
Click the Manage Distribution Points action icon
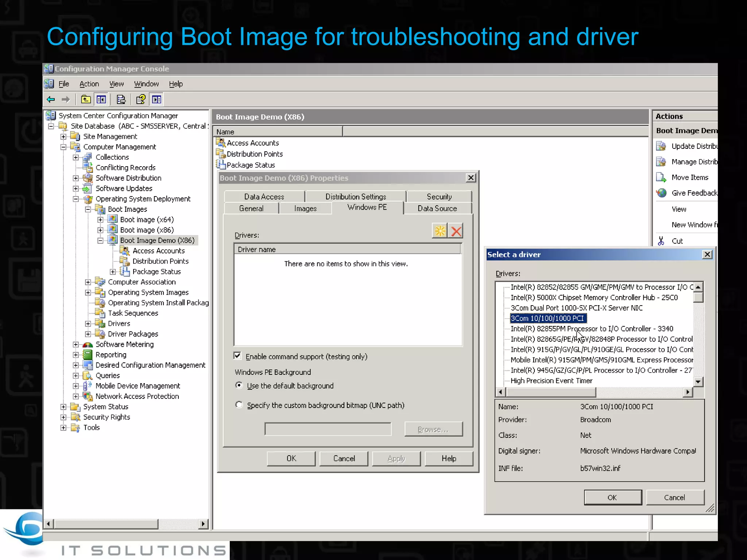(x=661, y=162)
